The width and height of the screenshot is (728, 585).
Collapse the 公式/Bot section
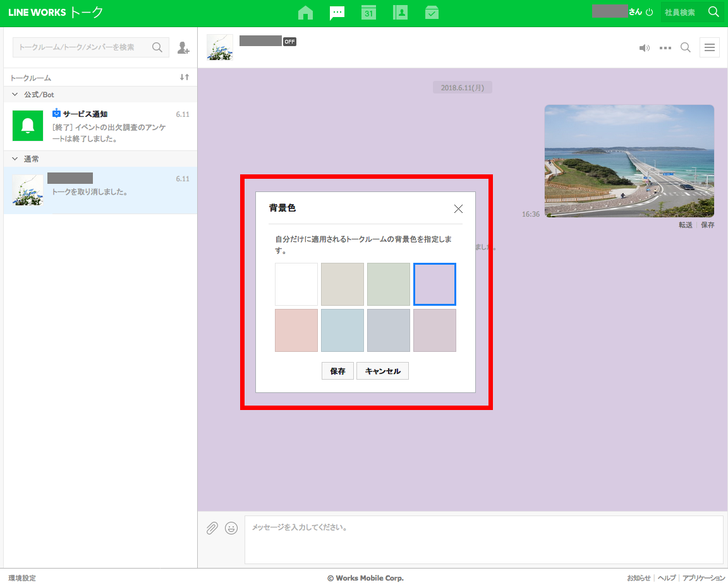[15, 95]
